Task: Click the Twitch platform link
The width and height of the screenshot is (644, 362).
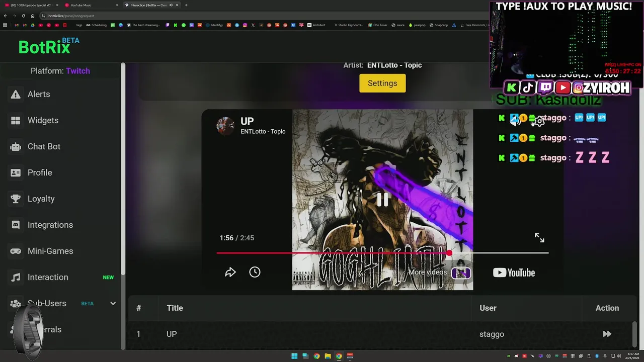Action: 78,71
